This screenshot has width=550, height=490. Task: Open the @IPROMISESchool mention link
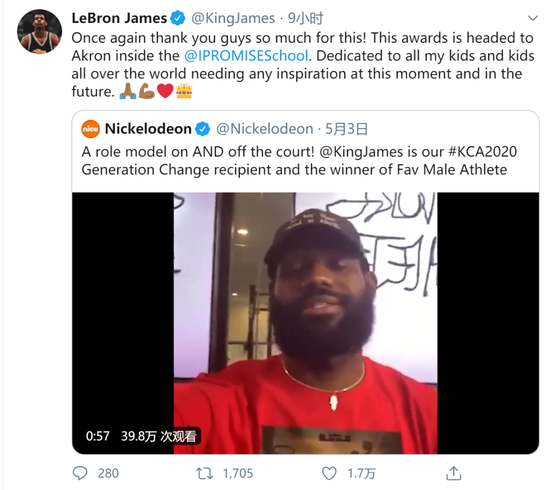246,56
